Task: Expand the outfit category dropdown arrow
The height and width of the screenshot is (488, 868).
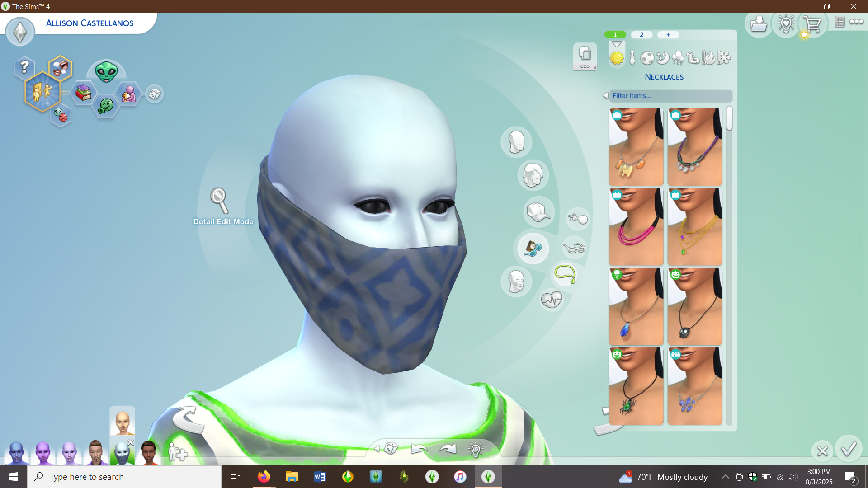Action: (x=617, y=44)
